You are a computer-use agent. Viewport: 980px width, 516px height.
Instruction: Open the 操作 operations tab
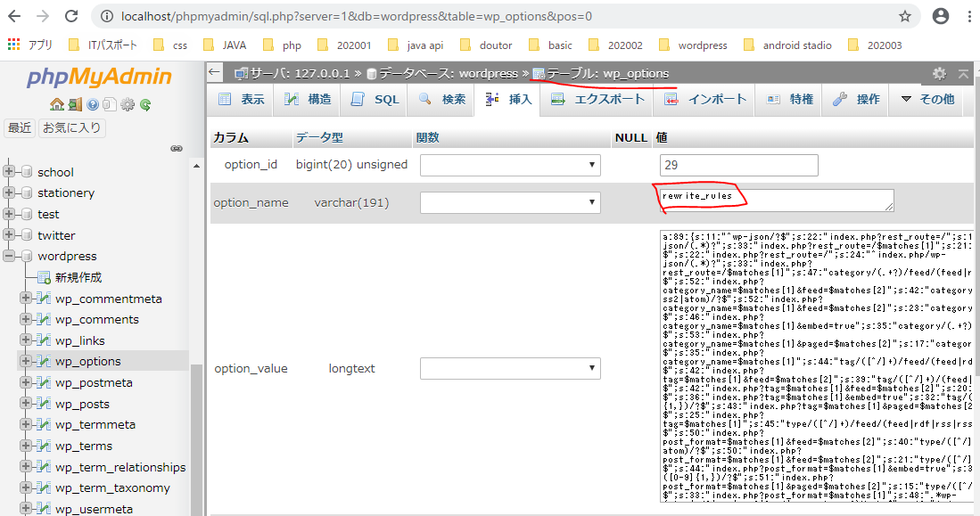pyautogui.click(x=856, y=99)
